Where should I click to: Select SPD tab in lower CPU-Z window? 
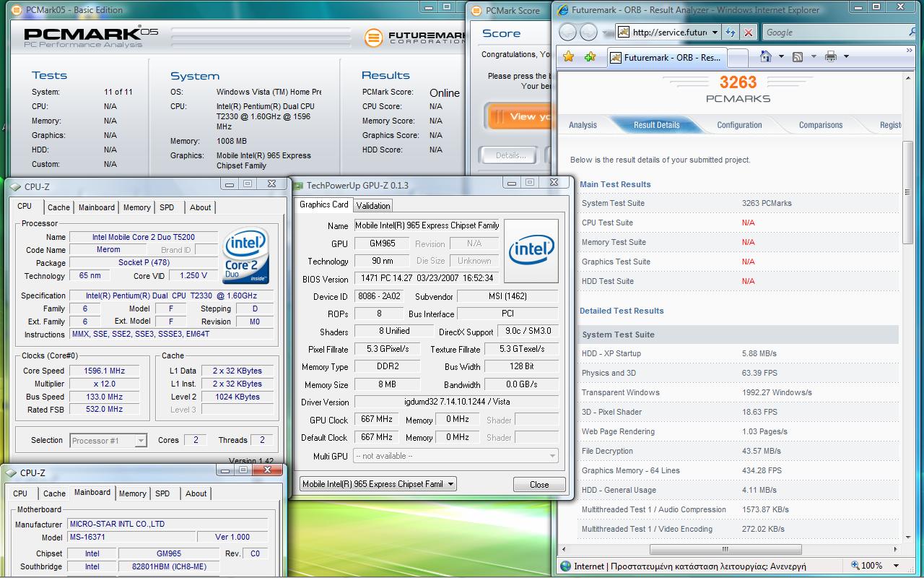(x=162, y=493)
